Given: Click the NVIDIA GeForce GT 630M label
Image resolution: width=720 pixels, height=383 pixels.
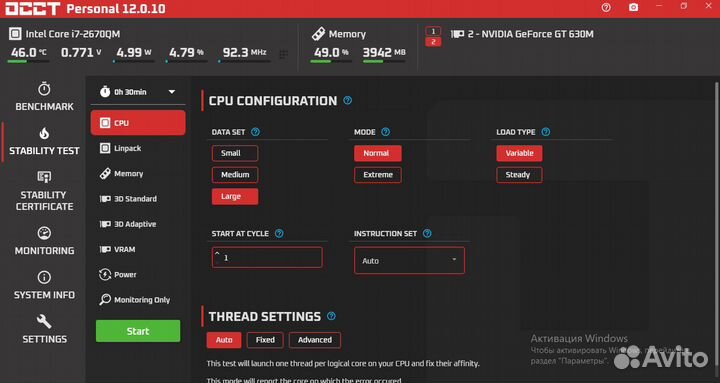Looking at the screenshot, I should pyautogui.click(x=530, y=34).
